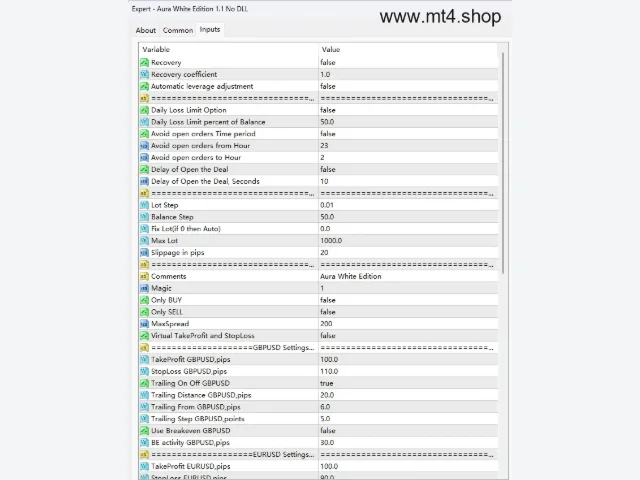Click the icon beside Lot Step
This screenshot has width=640, height=480.
point(144,205)
